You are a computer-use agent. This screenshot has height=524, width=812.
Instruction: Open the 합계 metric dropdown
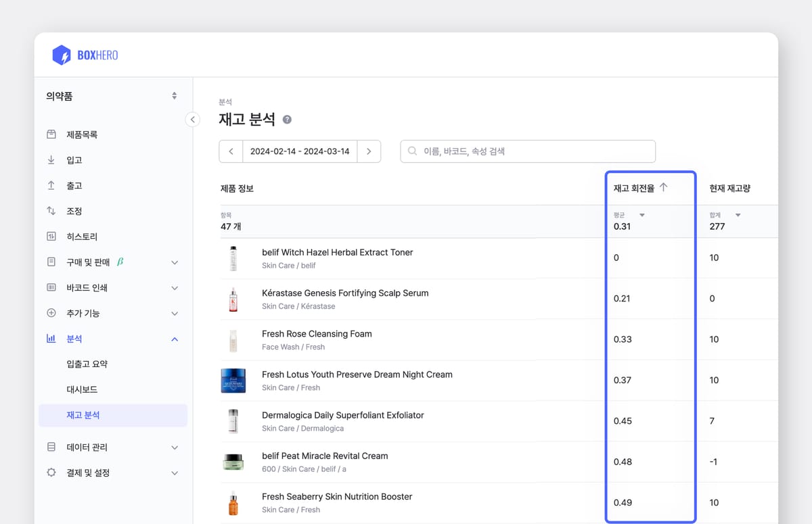738,214
